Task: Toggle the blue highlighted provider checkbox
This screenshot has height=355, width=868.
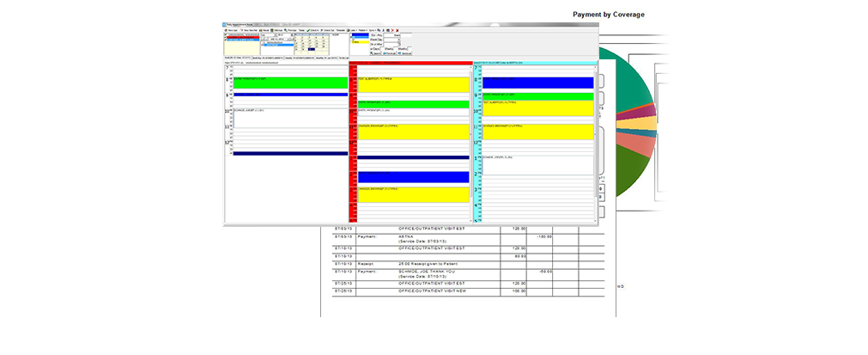Action: tap(226, 40)
